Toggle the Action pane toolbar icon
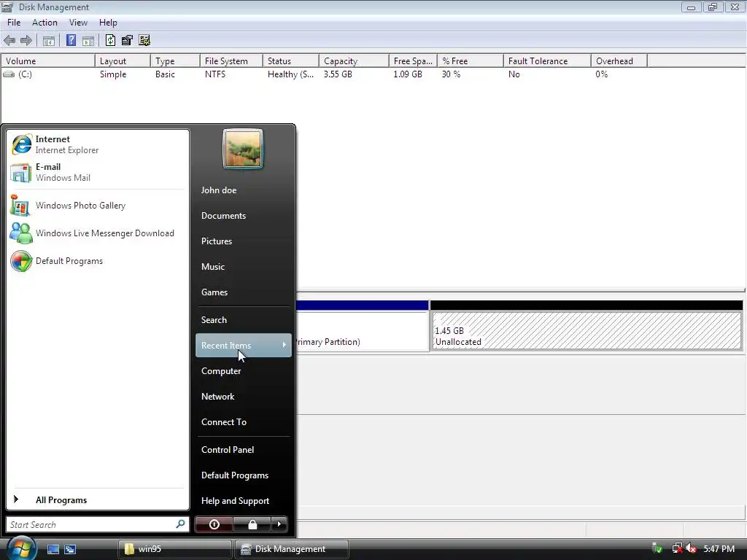The height and width of the screenshot is (560, 747). tap(88, 41)
